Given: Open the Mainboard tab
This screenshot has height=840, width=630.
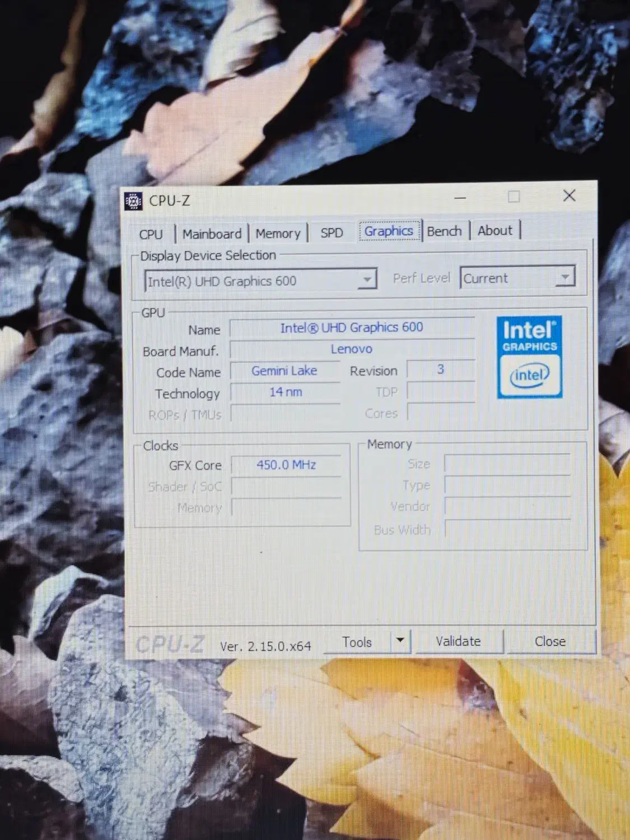Looking at the screenshot, I should 212,234.
